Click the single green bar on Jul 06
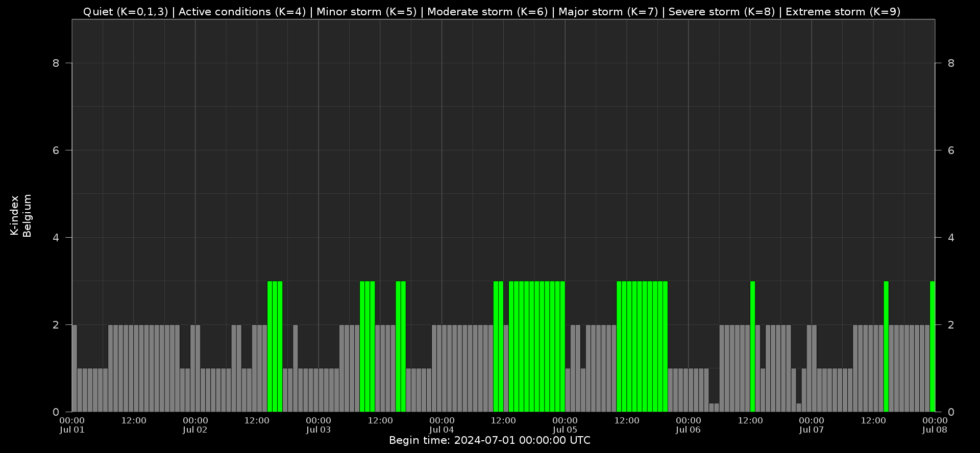The width and height of the screenshot is (980, 453). (x=752, y=346)
